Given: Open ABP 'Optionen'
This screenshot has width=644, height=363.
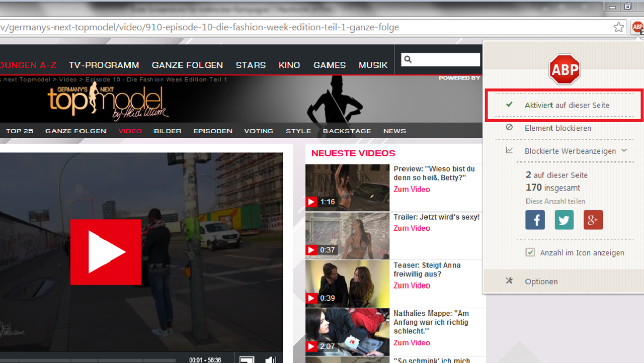Looking at the screenshot, I should point(541,282).
